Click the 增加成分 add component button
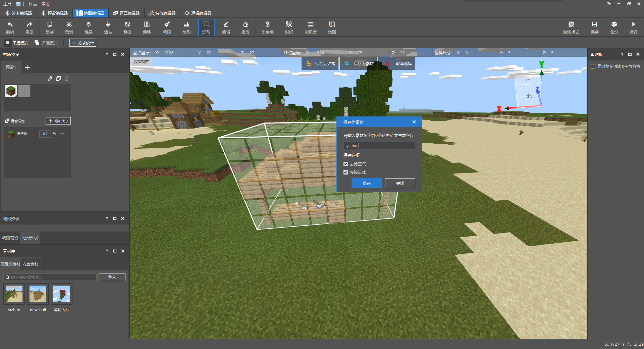 pos(58,121)
